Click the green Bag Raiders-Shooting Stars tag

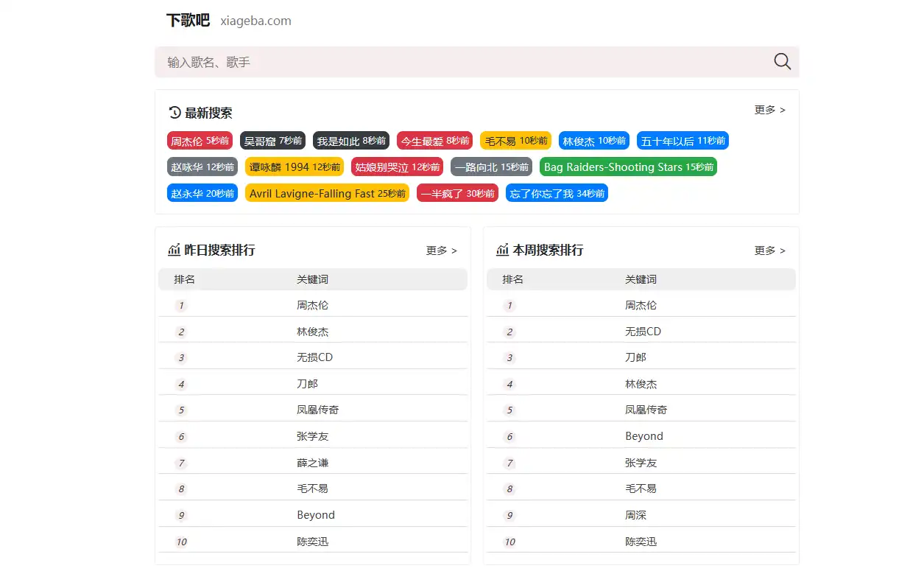(627, 167)
